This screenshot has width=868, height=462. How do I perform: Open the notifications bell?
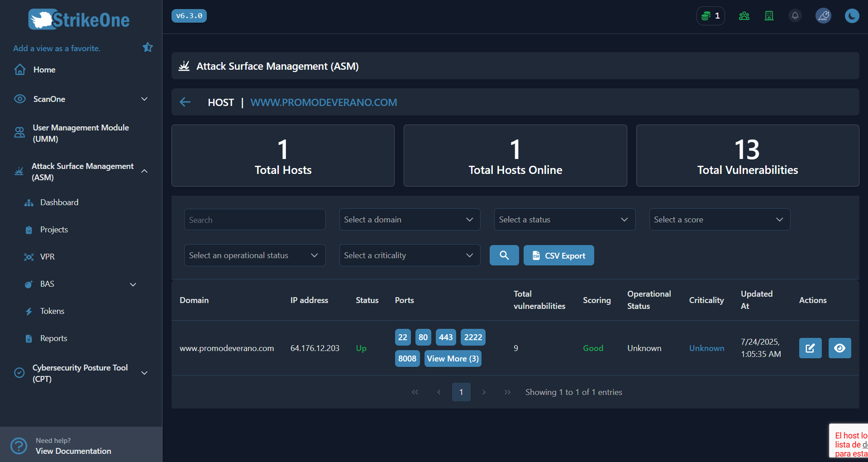(795, 16)
